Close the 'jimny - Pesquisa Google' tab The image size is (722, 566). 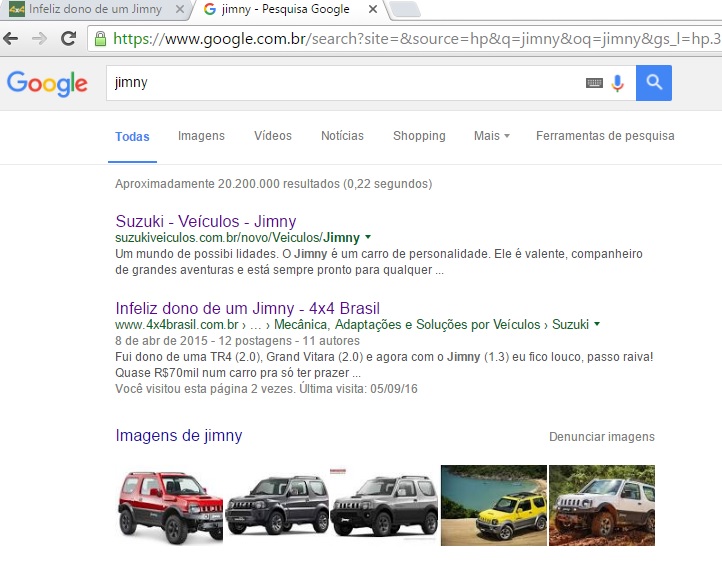click(373, 9)
